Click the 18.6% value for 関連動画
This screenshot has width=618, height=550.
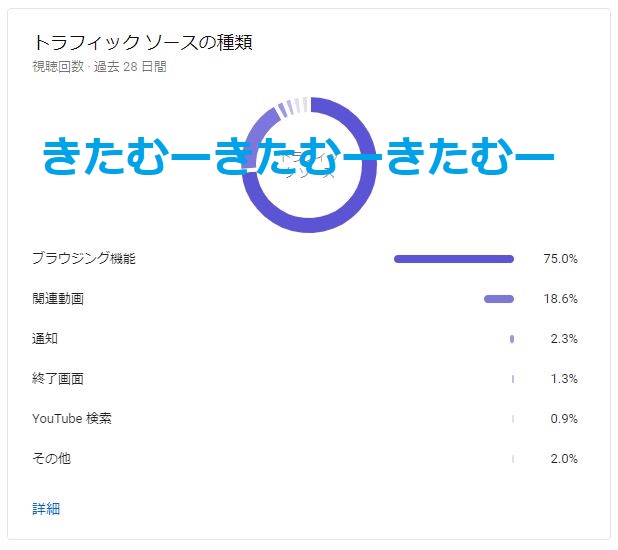tap(560, 299)
